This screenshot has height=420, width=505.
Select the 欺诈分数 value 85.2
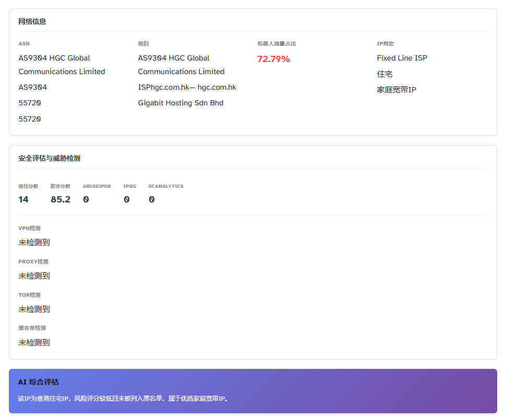point(61,199)
